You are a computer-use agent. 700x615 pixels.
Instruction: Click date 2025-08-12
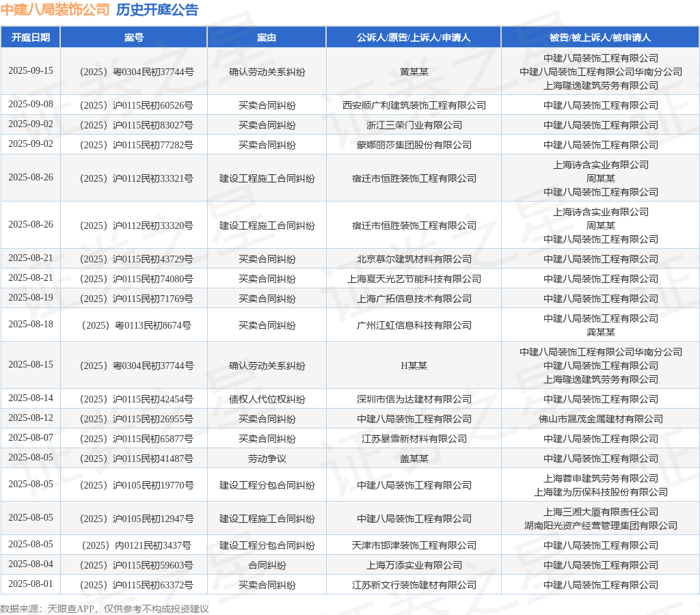[x=30, y=418]
